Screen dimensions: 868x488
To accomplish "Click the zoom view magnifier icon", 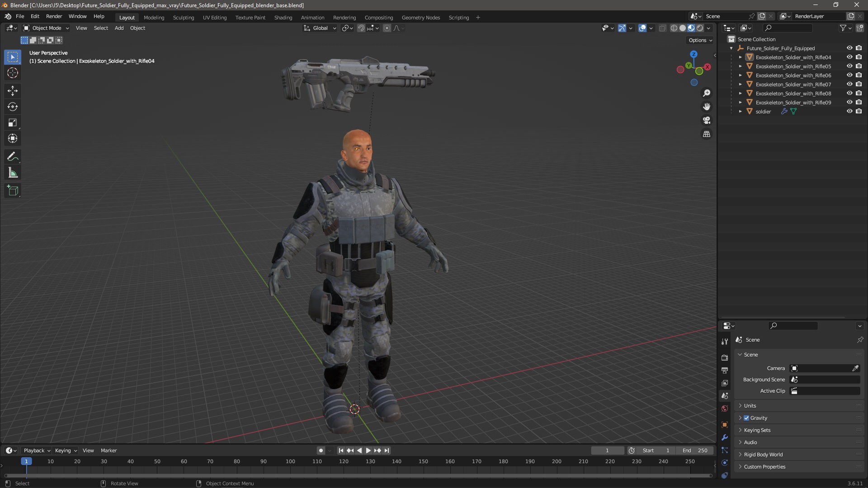I will pyautogui.click(x=707, y=93).
